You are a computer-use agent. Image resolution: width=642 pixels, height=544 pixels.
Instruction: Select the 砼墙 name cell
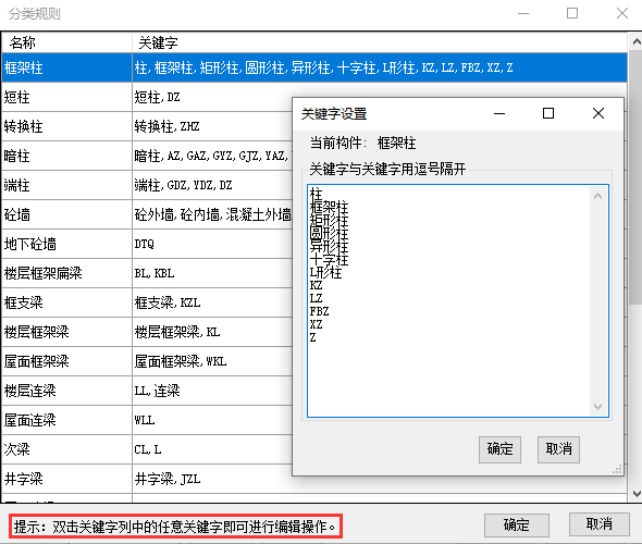67,214
